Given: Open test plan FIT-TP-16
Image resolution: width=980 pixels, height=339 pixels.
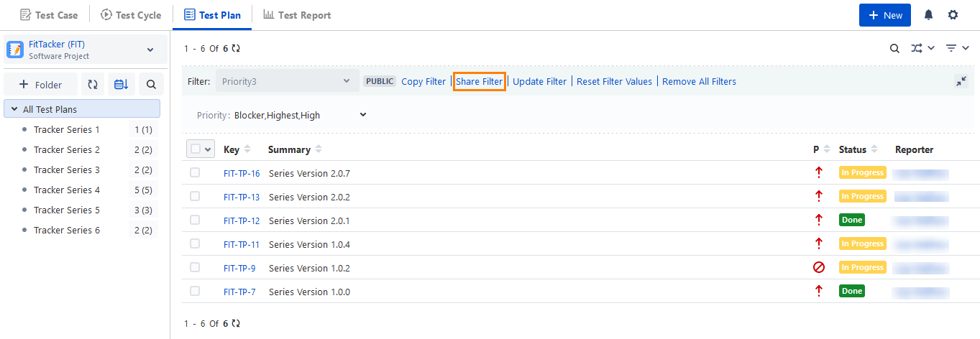Looking at the screenshot, I should pyautogui.click(x=242, y=173).
